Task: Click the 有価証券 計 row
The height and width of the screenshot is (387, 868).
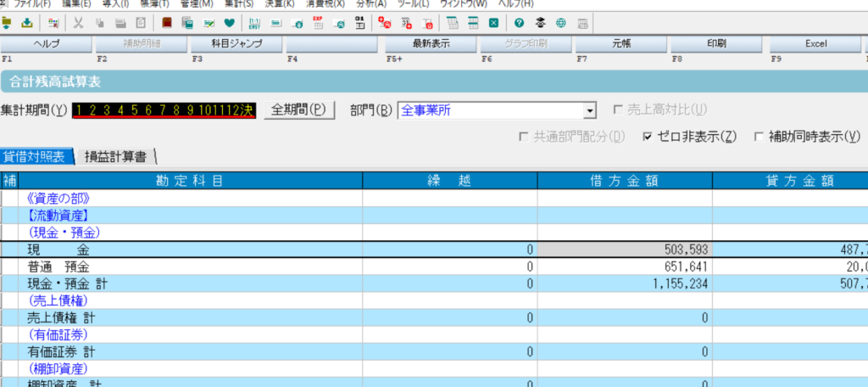Action: (x=434, y=351)
